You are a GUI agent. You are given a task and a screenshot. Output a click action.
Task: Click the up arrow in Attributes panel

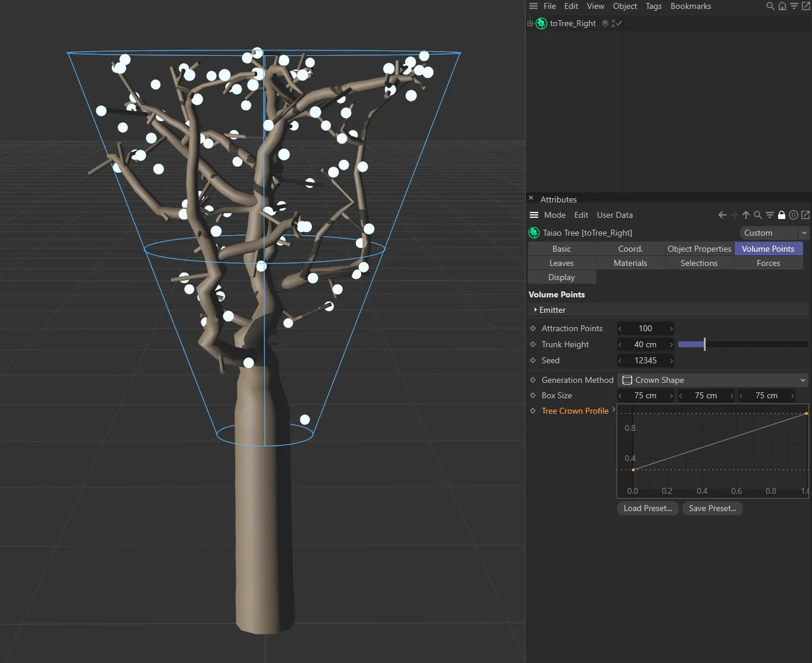pyautogui.click(x=746, y=215)
